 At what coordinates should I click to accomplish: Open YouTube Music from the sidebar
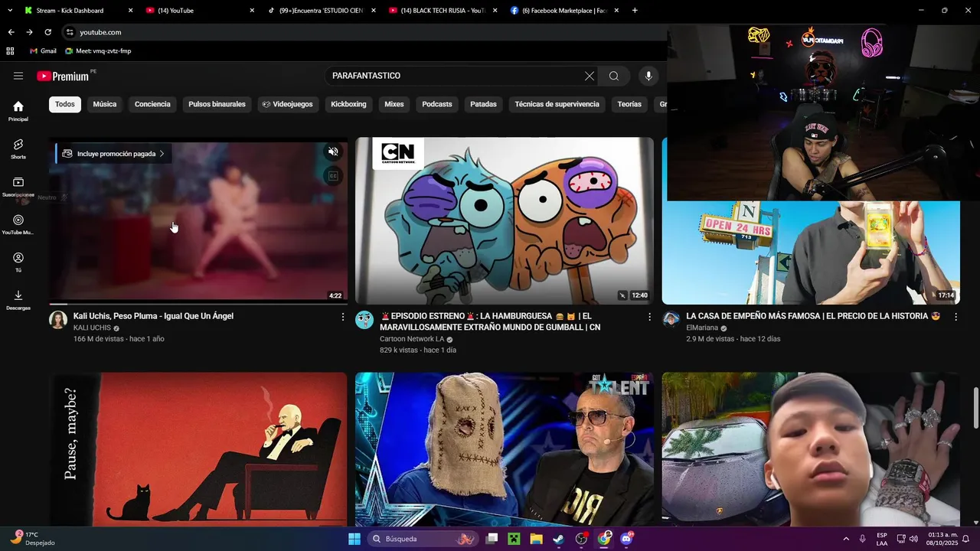tap(18, 224)
